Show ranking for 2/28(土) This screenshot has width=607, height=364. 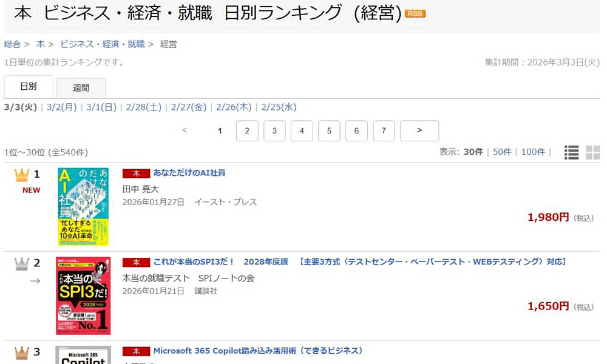[144, 107]
